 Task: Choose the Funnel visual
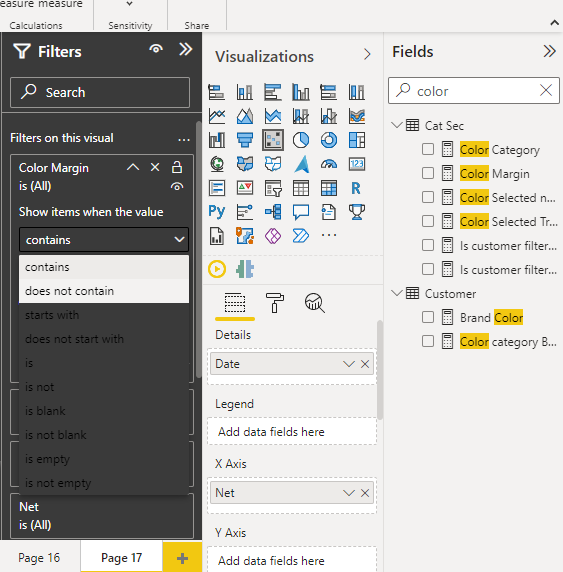(x=245, y=140)
